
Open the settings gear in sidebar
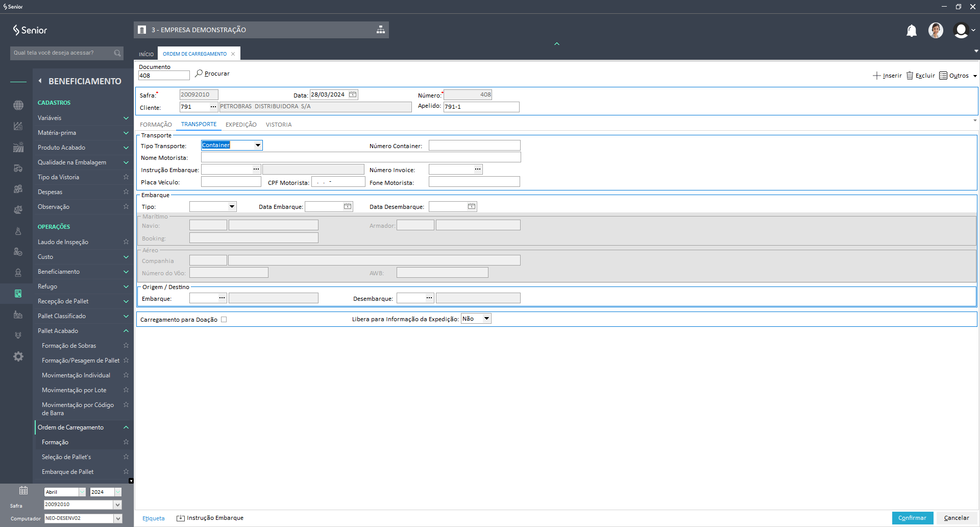click(x=18, y=356)
